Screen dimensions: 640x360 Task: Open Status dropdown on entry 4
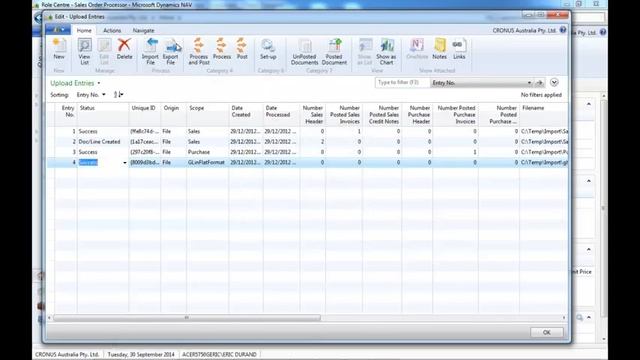coord(124,162)
